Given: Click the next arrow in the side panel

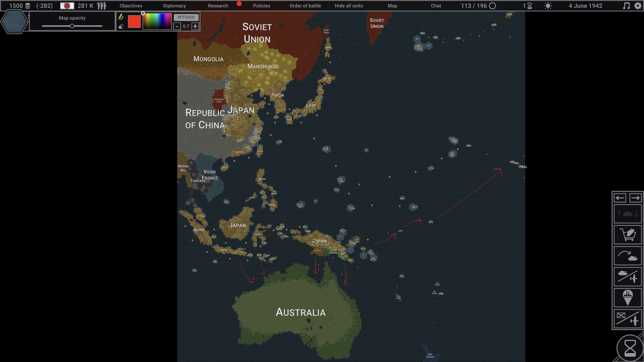Looking at the screenshot, I should click(x=636, y=198).
